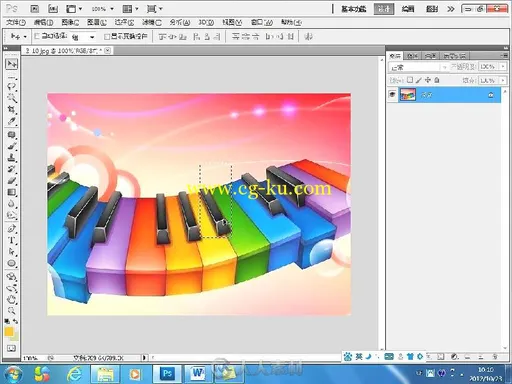The height and width of the screenshot is (384, 512).
Task: Enable Show Transform Controls checkbox
Action: click(x=107, y=37)
